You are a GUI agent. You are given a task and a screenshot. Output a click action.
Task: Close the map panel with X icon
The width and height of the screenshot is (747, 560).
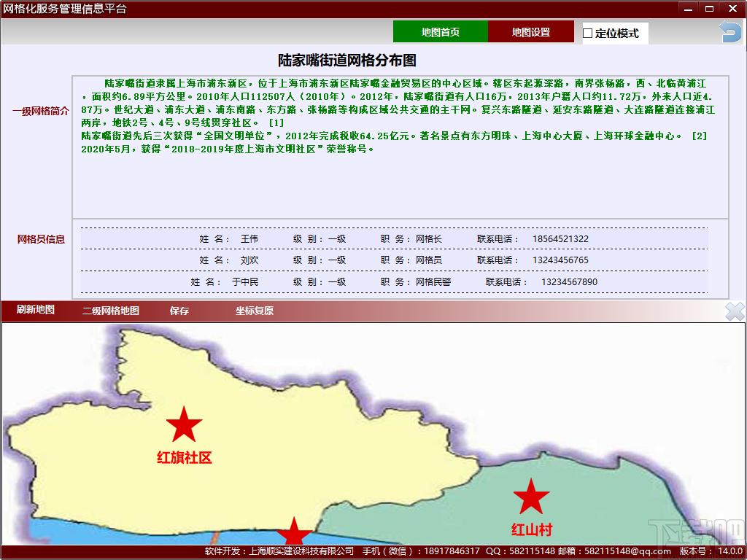pyautogui.click(x=735, y=311)
